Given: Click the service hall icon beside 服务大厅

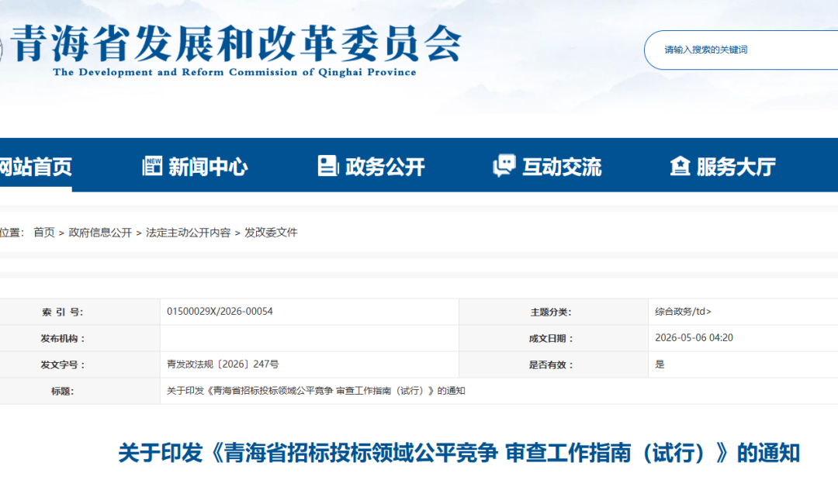Looking at the screenshot, I should click(x=680, y=166).
